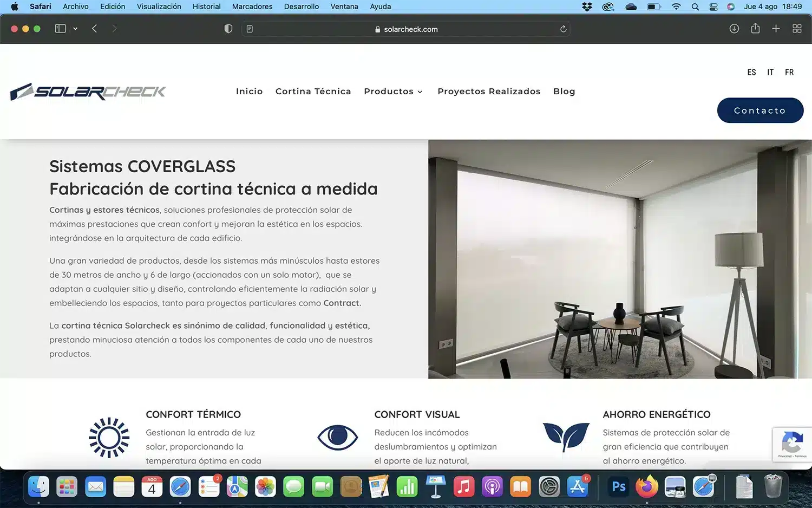Click the Solarcheck logo
The width and height of the screenshot is (812, 508).
(88, 92)
